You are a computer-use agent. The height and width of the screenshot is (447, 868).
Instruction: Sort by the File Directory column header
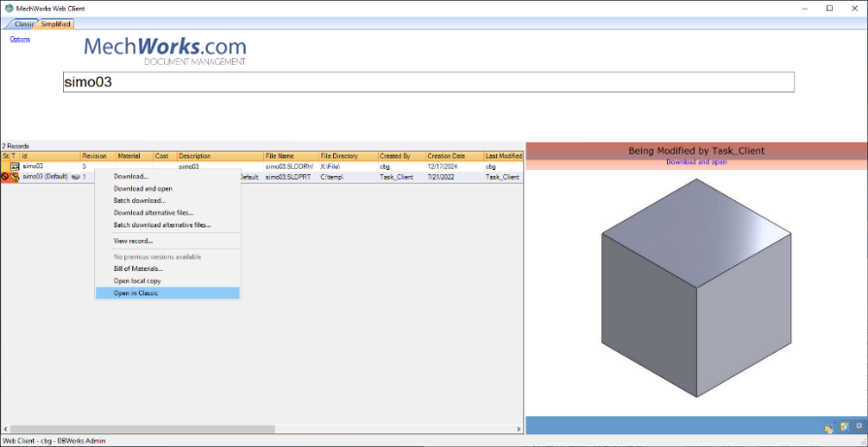pyautogui.click(x=349, y=156)
